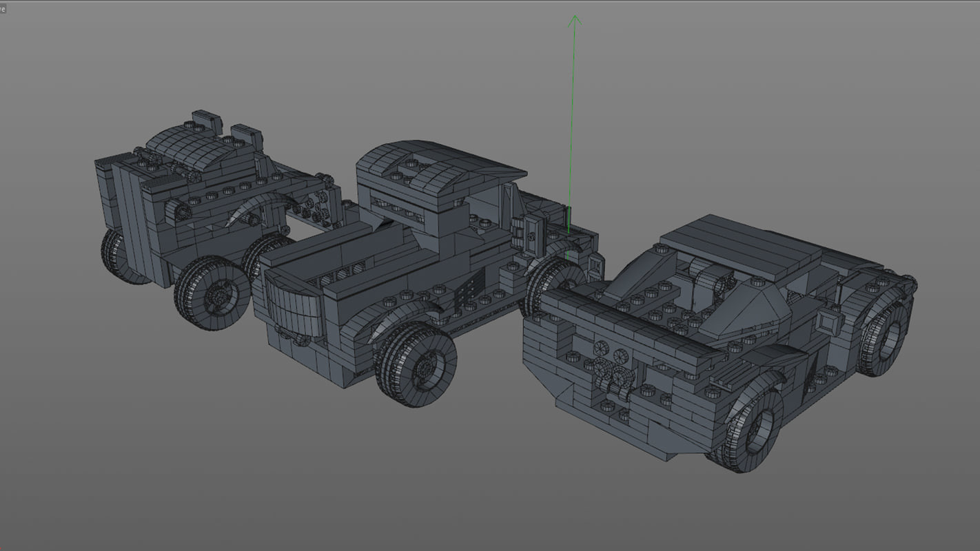Click the arrowhead of the green axis handle
Image resolution: width=980 pixels, height=551 pixels.
[x=573, y=21]
